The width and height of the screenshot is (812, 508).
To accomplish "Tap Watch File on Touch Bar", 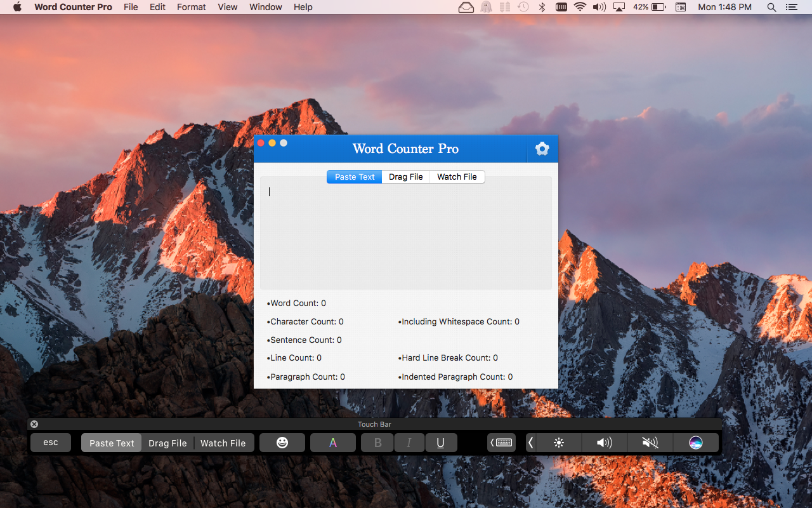I will (x=223, y=443).
